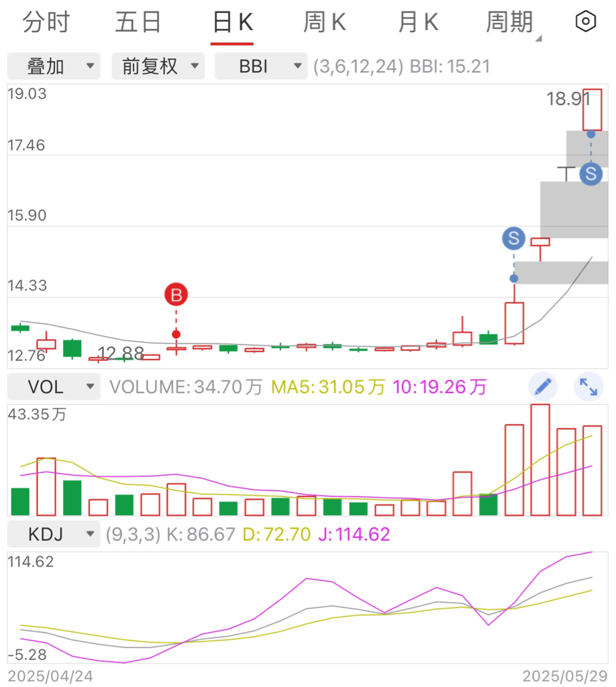This screenshot has width=616, height=687.
Task: Tap the MA5: 31.05万 value
Action: pyautogui.click(x=327, y=387)
